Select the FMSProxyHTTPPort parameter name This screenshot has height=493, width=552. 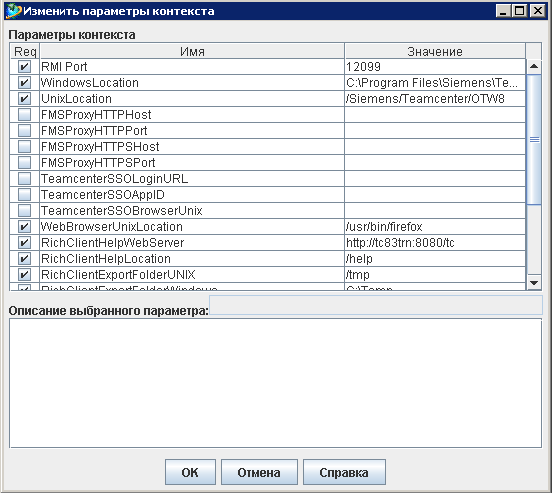pyautogui.click(x=192, y=130)
